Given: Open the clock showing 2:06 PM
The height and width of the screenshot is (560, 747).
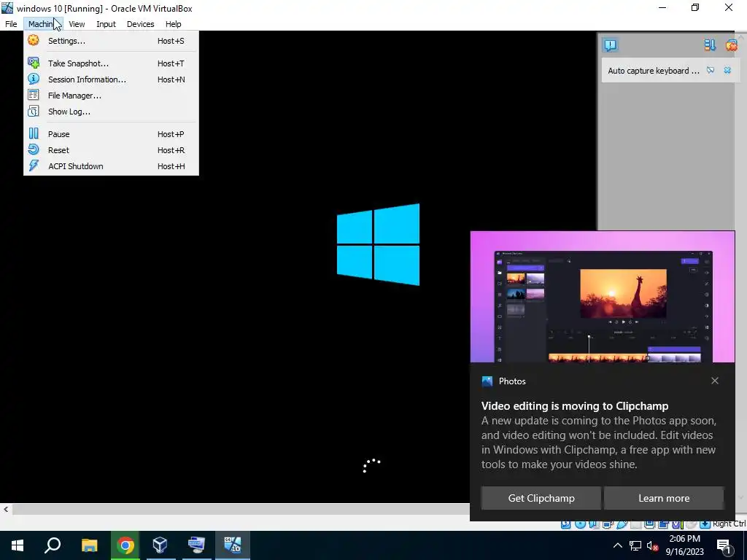Looking at the screenshot, I should (684, 545).
